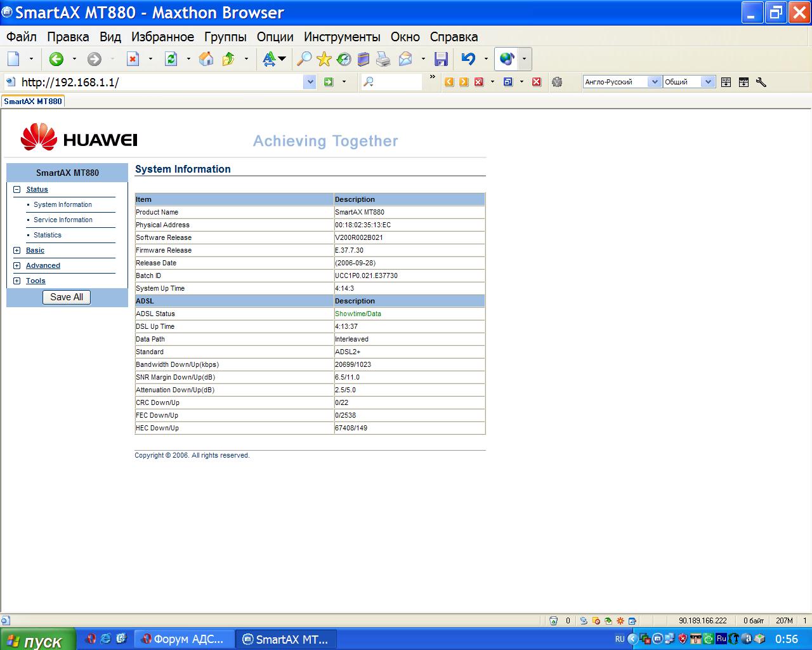Viewport: 812px width, 650px height.
Task: Click the orange sun icon in status bar
Action: (x=620, y=621)
